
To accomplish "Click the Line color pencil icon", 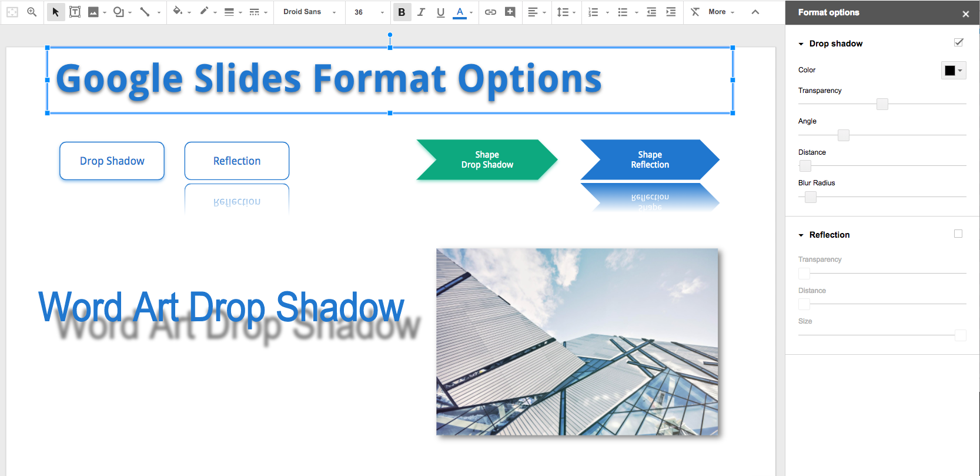I will 204,11.
